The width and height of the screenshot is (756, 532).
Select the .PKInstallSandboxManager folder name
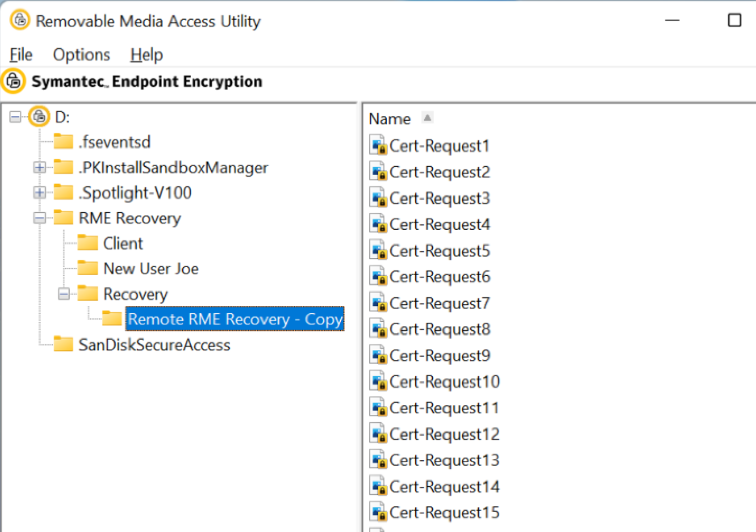pos(173,168)
